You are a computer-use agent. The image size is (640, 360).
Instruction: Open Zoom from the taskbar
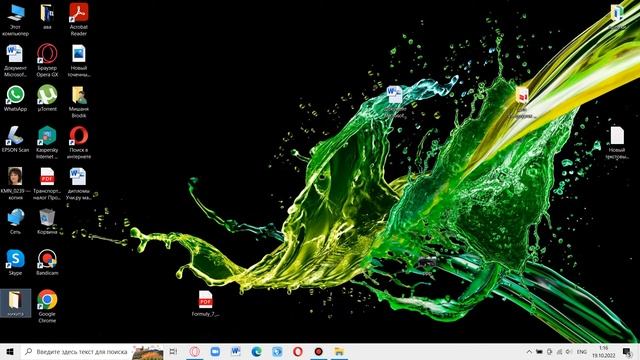[x=215, y=351]
